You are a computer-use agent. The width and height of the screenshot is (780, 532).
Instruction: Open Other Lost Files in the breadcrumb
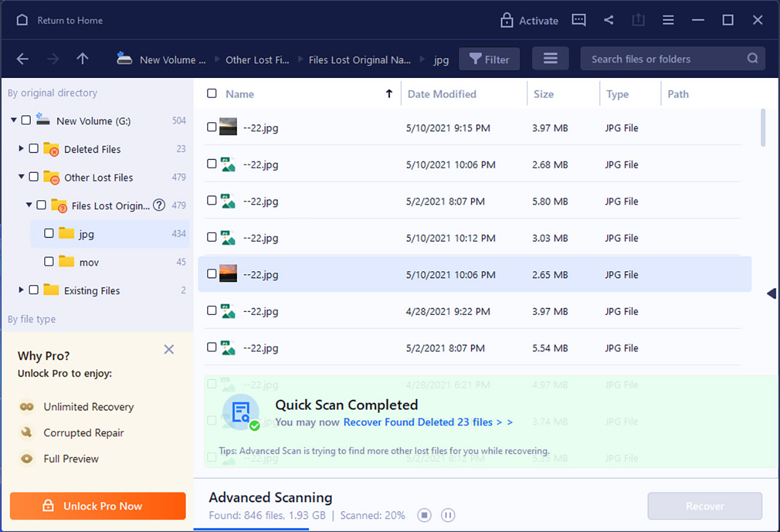(257, 59)
